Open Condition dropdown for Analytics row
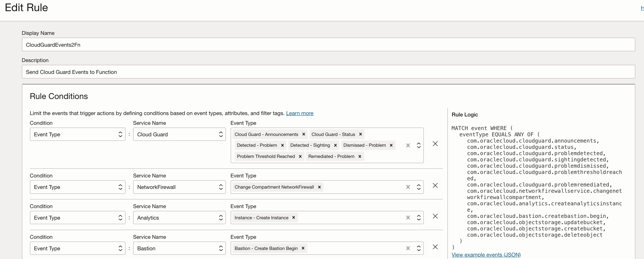 (x=78, y=218)
